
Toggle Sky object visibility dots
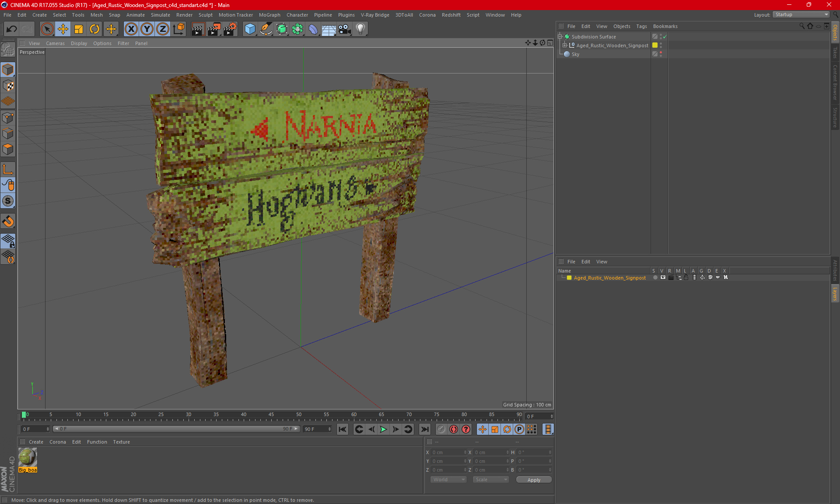(661, 54)
